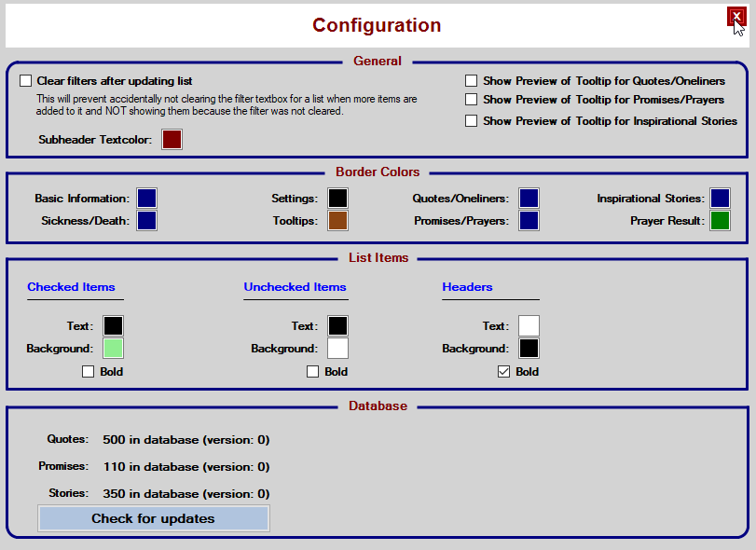Viewport: 756px width, 550px height.
Task: Toggle tooltip preview for Quotes/Oneliners
Action: pyautogui.click(x=472, y=81)
